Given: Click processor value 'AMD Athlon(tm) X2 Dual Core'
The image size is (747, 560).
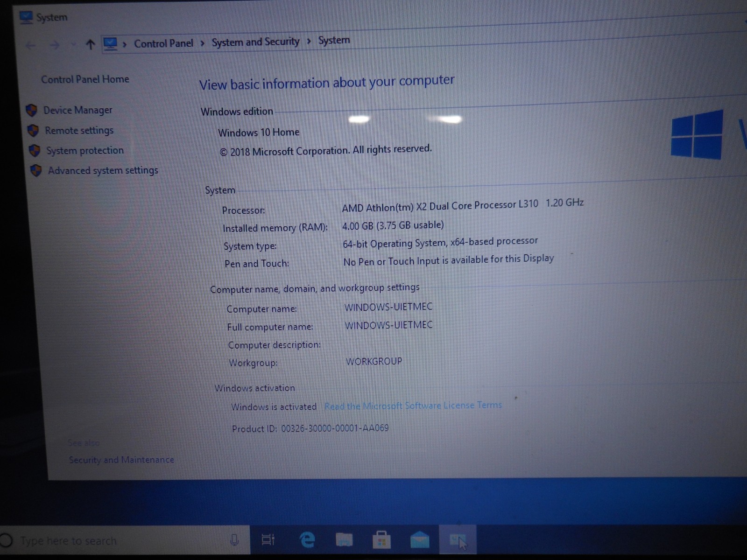Looking at the screenshot, I should pyautogui.click(x=463, y=205).
